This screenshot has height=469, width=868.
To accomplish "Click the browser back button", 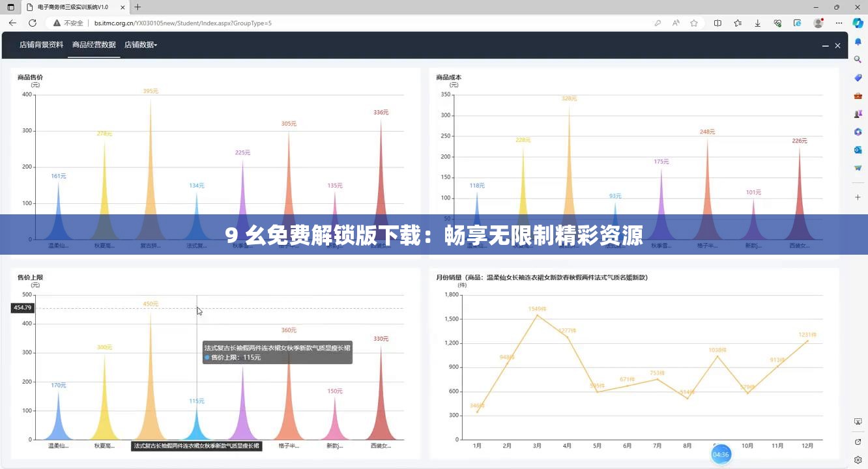I will point(12,23).
